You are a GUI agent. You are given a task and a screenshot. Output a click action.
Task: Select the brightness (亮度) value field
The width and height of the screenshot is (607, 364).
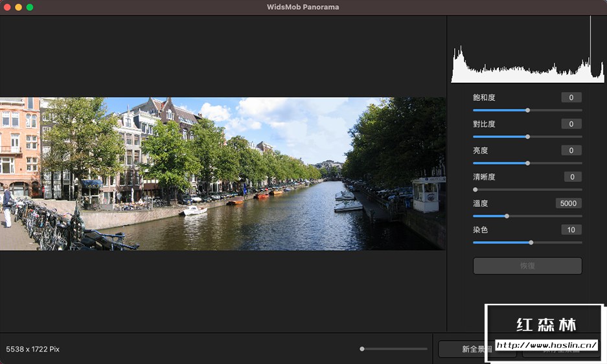click(x=571, y=151)
